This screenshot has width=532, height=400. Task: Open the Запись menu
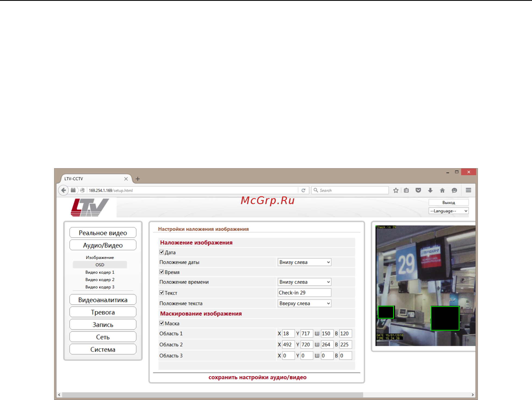click(x=103, y=324)
